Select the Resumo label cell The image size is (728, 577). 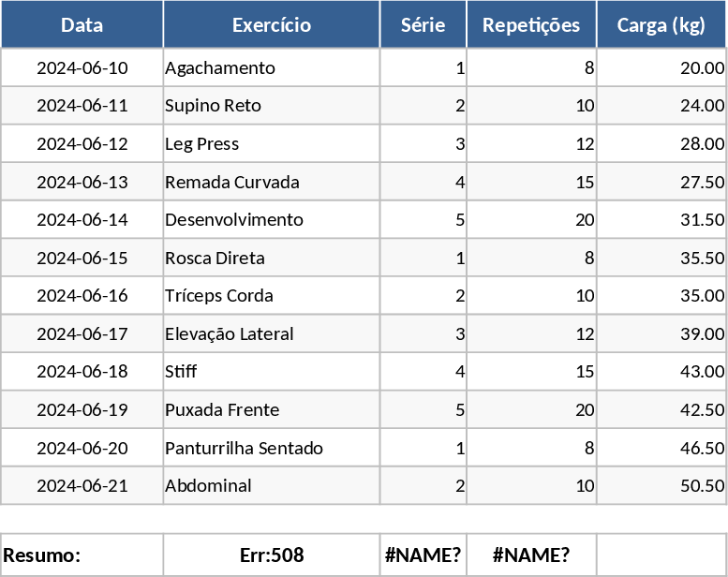point(82,555)
